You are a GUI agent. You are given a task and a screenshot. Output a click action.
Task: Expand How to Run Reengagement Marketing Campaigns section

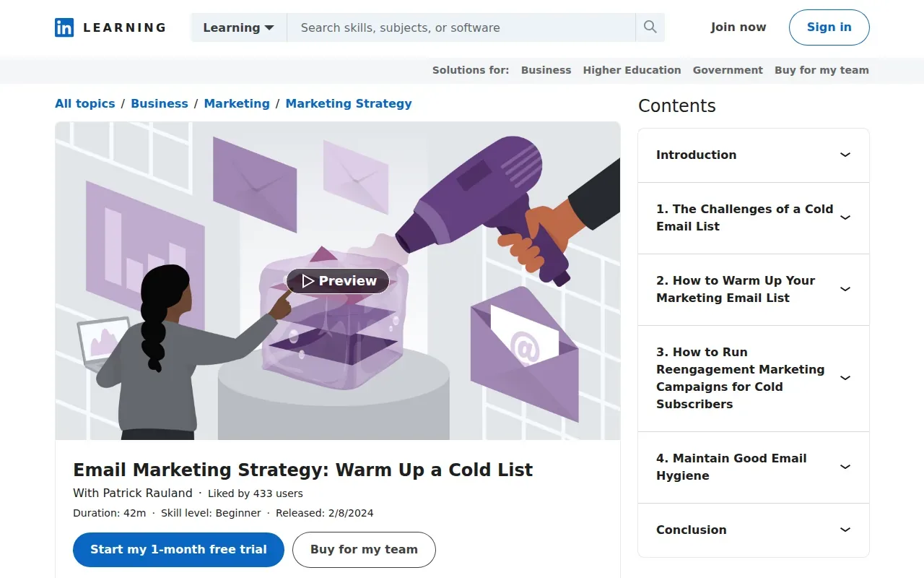pos(754,379)
